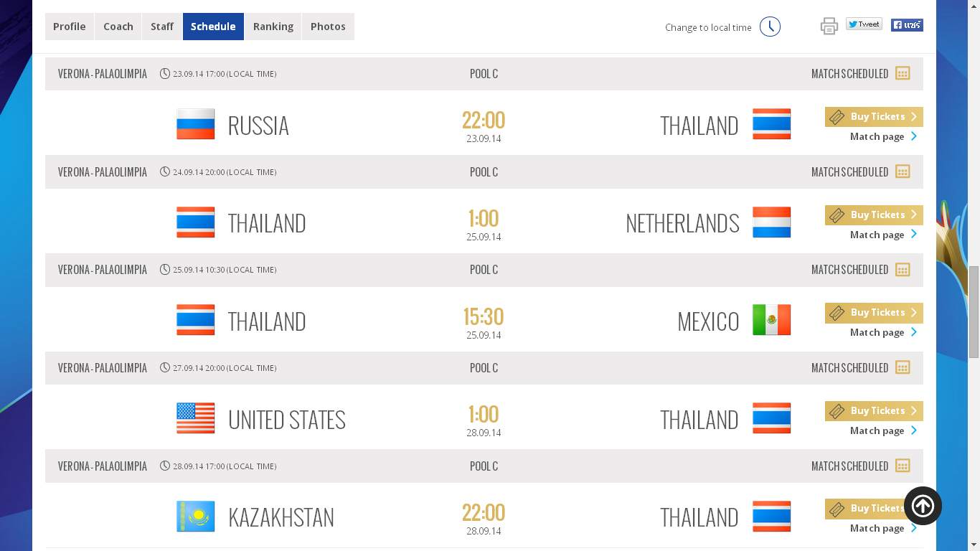
Task: Select the Photos tab
Action: tap(328, 27)
